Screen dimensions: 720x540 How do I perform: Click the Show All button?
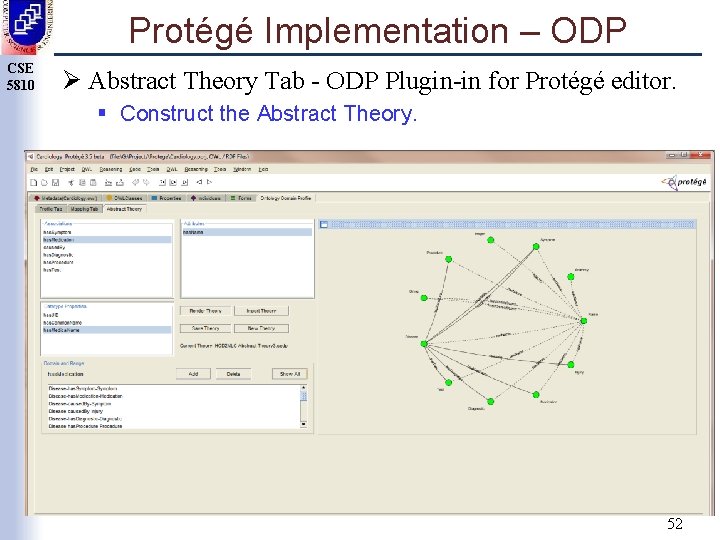click(x=290, y=374)
